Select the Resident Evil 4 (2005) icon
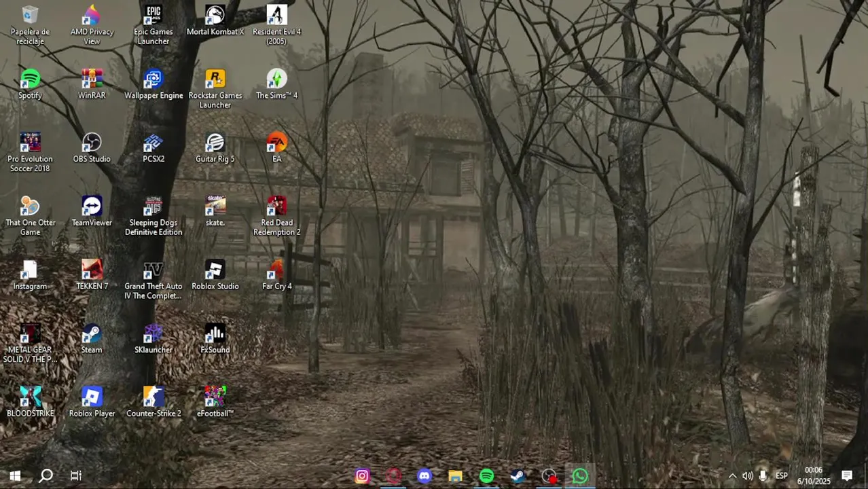 click(x=276, y=24)
